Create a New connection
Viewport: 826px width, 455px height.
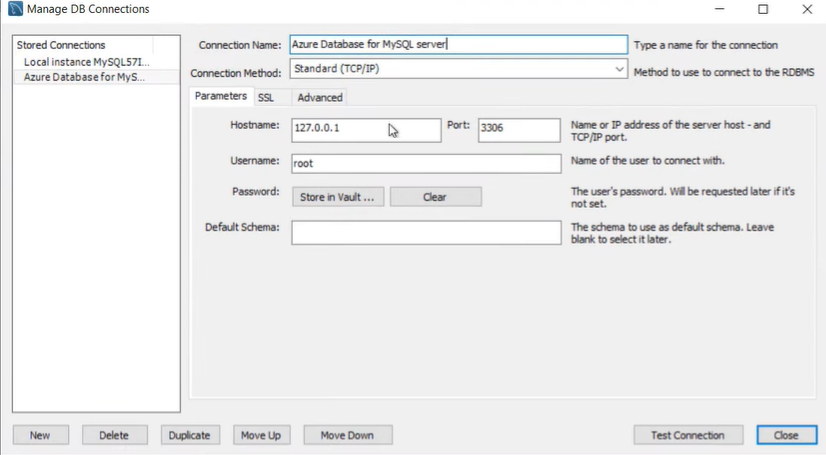click(x=41, y=436)
